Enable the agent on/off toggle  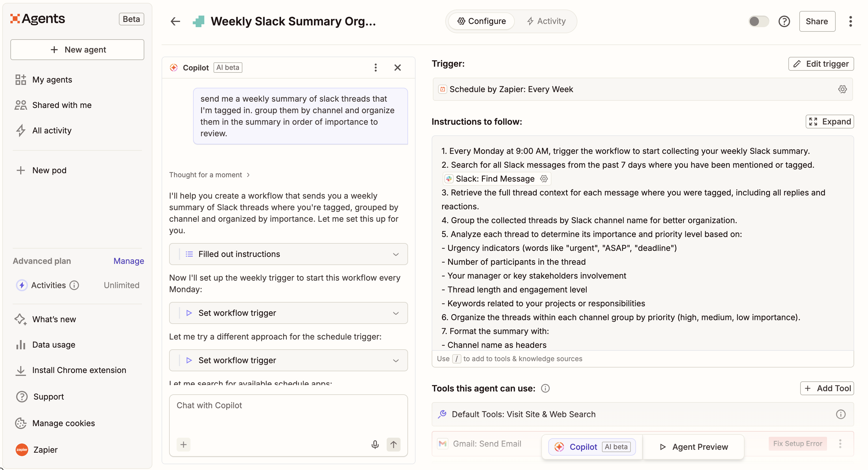pos(758,21)
